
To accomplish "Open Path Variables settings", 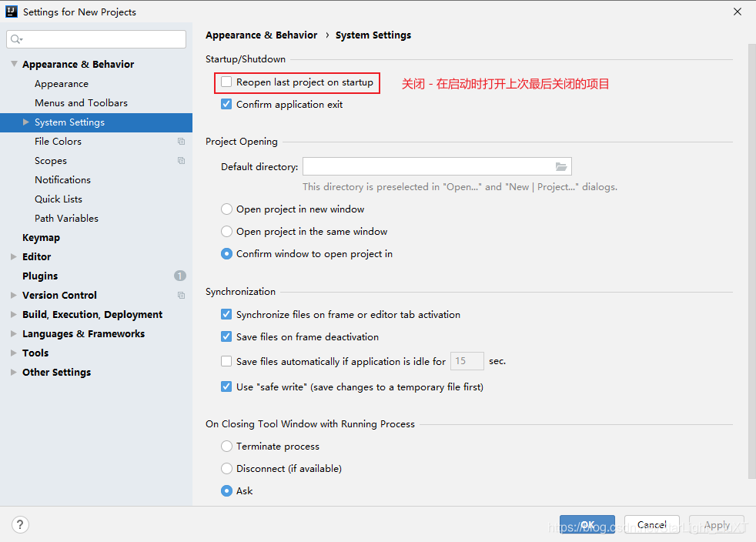I will pyautogui.click(x=66, y=219).
